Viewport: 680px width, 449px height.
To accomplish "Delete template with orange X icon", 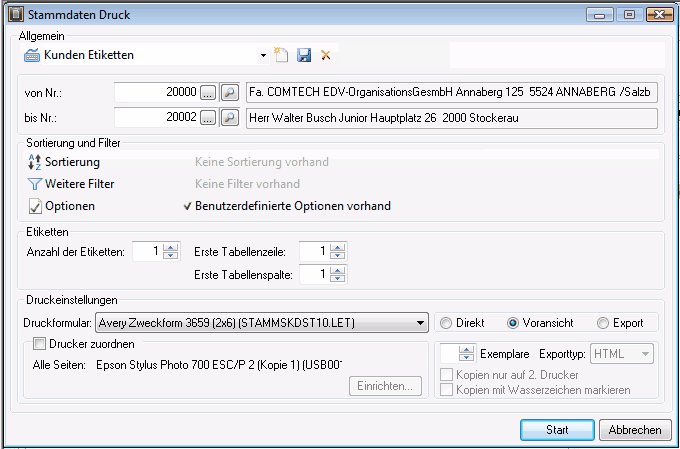I will click(326, 55).
